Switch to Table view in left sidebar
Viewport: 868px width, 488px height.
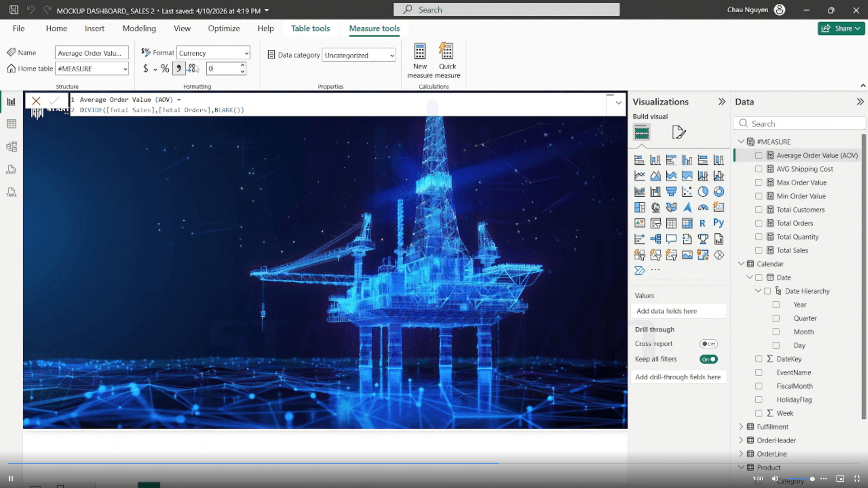tap(11, 124)
